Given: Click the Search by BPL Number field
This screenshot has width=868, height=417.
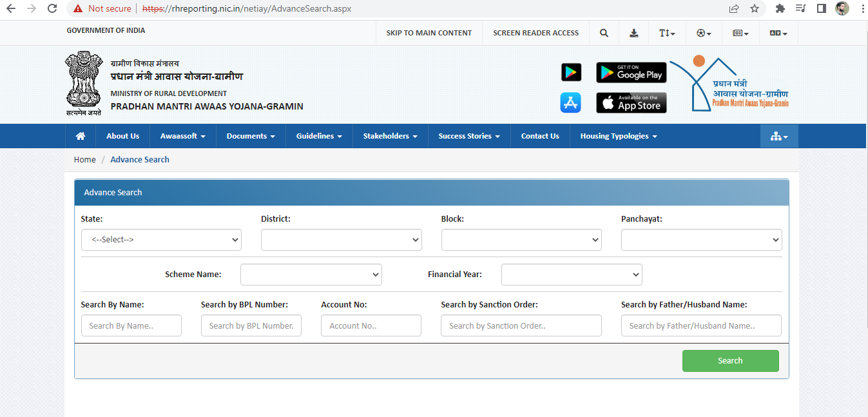Looking at the screenshot, I should pos(251,325).
